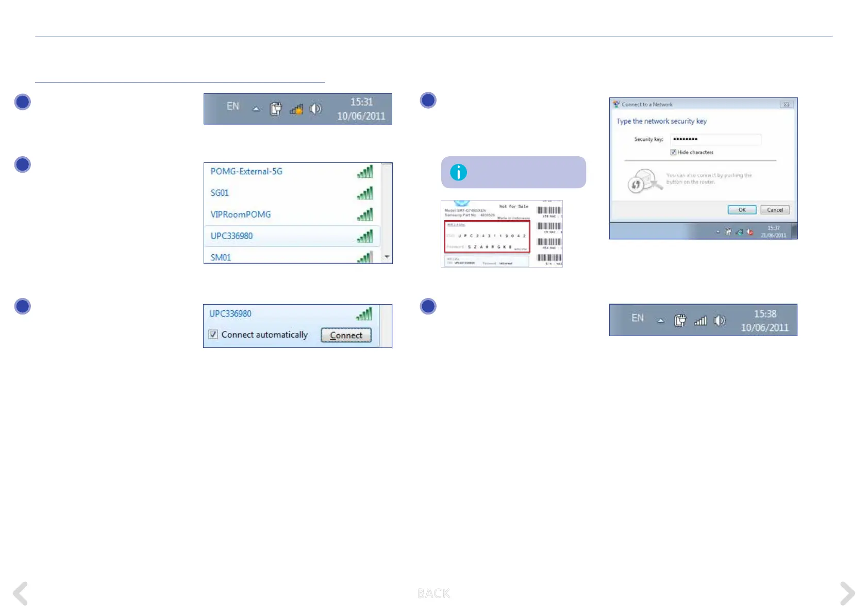The height and width of the screenshot is (614, 868).
Task: Click signal bars in the highlighted UPC336980 list row
Action: click(364, 236)
